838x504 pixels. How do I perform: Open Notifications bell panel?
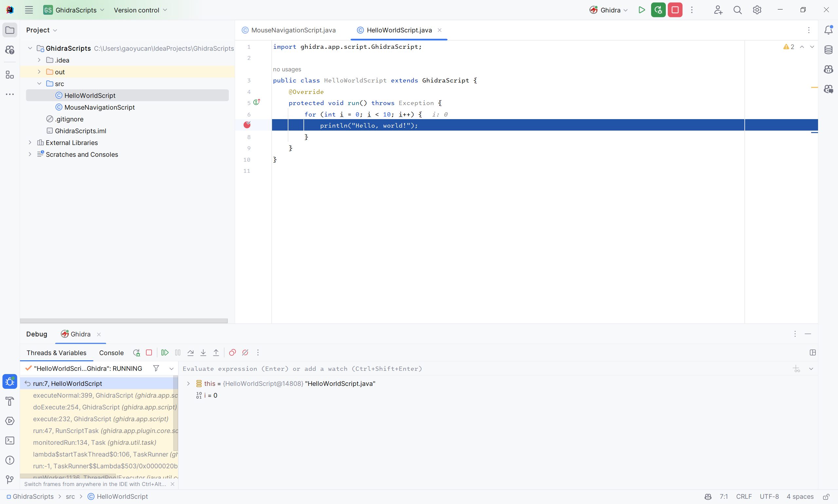click(x=828, y=30)
